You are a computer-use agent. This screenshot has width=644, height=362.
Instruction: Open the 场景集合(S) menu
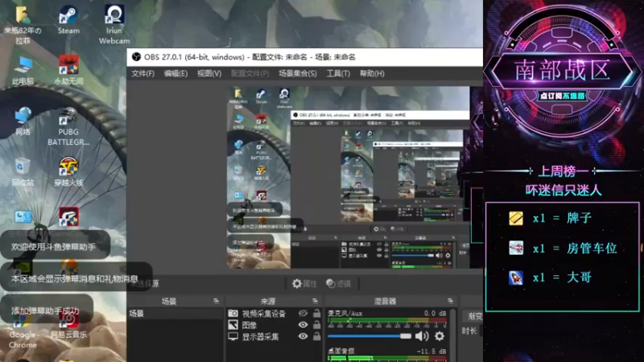(297, 73)
